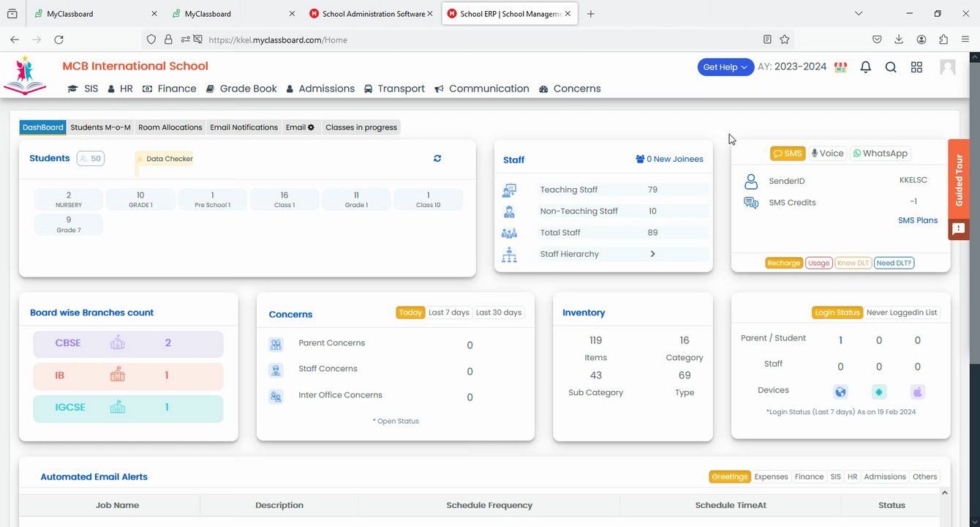Click the Inter Office Concerns icon
The width and height of the screenshot is (980, 527).
tap(276, 397)
